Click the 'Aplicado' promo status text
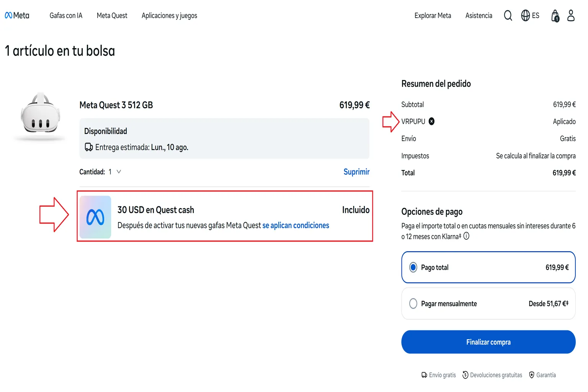 click(564, 121)
